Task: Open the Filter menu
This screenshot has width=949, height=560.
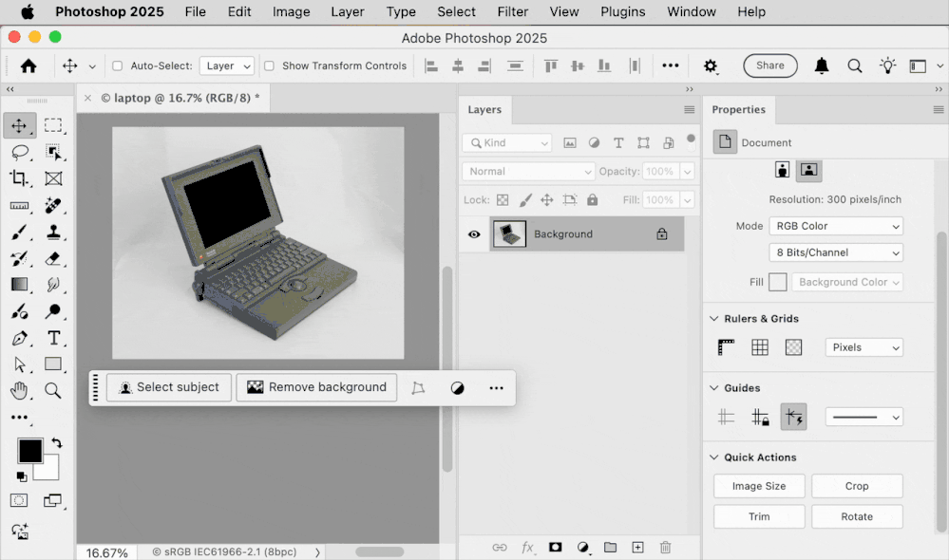Action: [512, 12]
